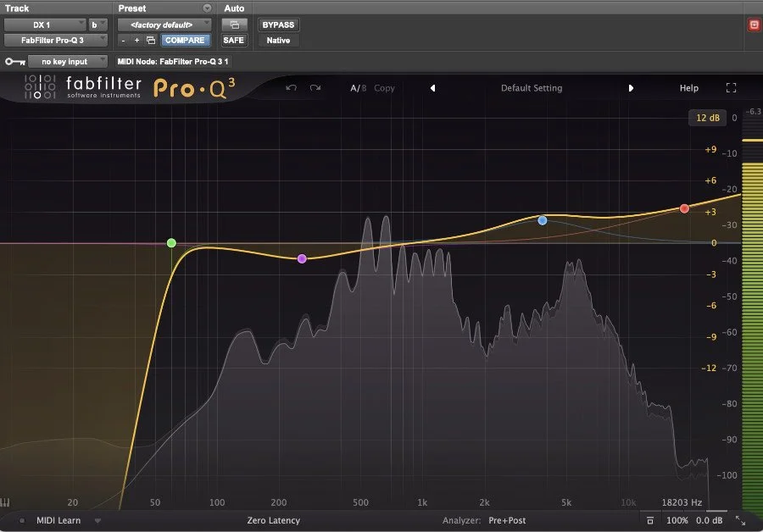Image resolution: width=763 pixels, height=532 pixels.
Task: Click the redo arrow icon
Action: pyautogui.click(x=315, y=88)
